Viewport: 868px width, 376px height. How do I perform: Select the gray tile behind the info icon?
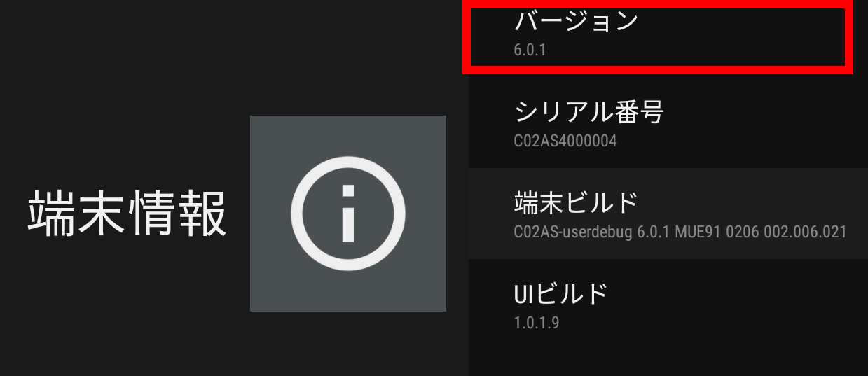348,214
